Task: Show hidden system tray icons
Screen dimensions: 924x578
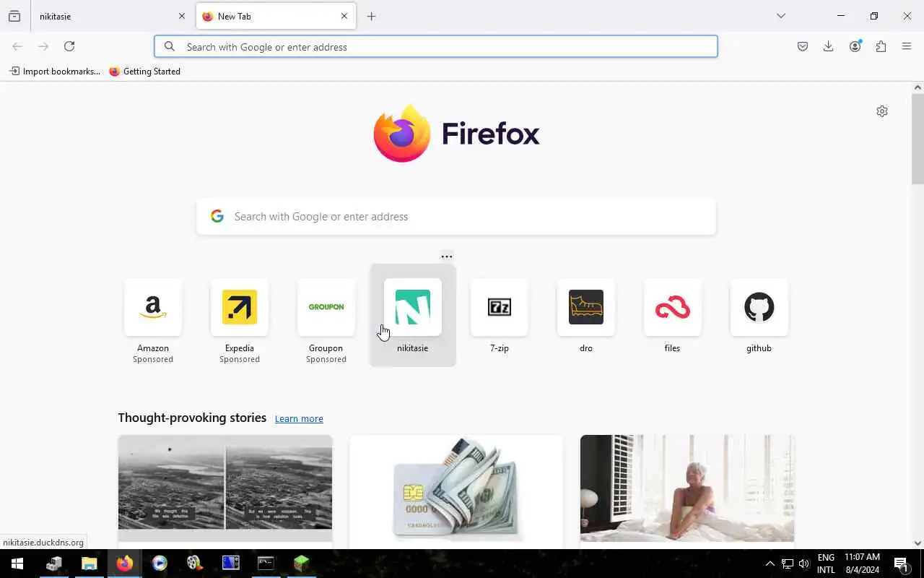Action: click(770, 564)
